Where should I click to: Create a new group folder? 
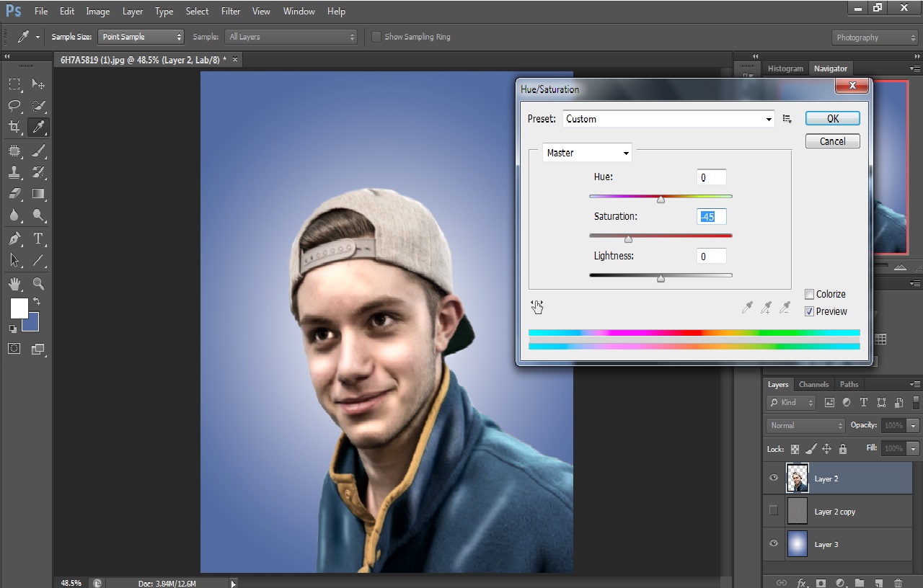tap(860, 582)
